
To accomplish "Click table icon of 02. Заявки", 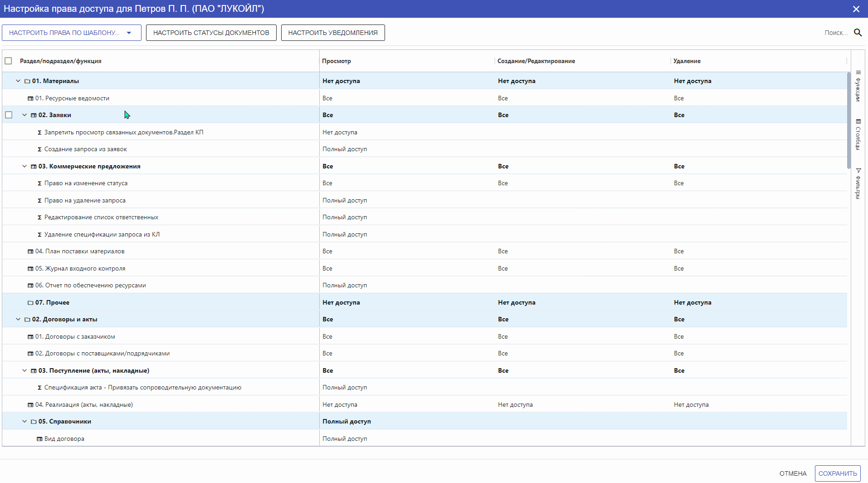I will [34, 115].
